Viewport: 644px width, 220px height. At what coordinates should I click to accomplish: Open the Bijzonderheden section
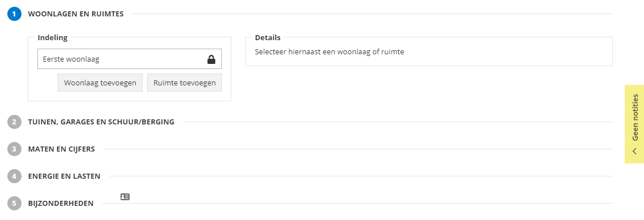[x=61, y=203]
